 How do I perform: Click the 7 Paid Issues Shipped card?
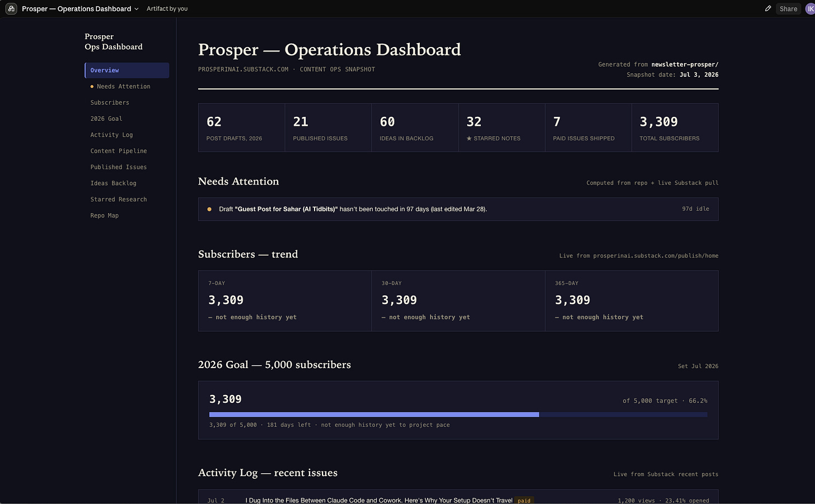pyautogui.click(x=588, y=128)
